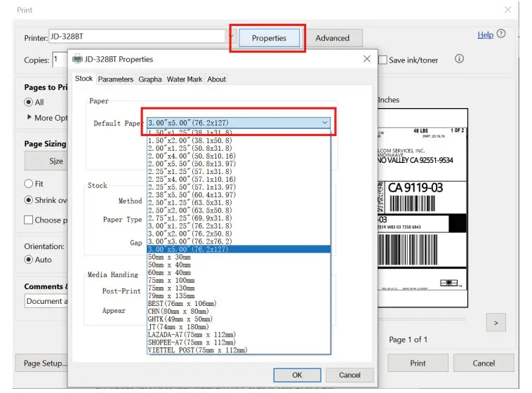Select paper size 2.38"x5.50"(60.4x13.97)

(x=239, y=195)
